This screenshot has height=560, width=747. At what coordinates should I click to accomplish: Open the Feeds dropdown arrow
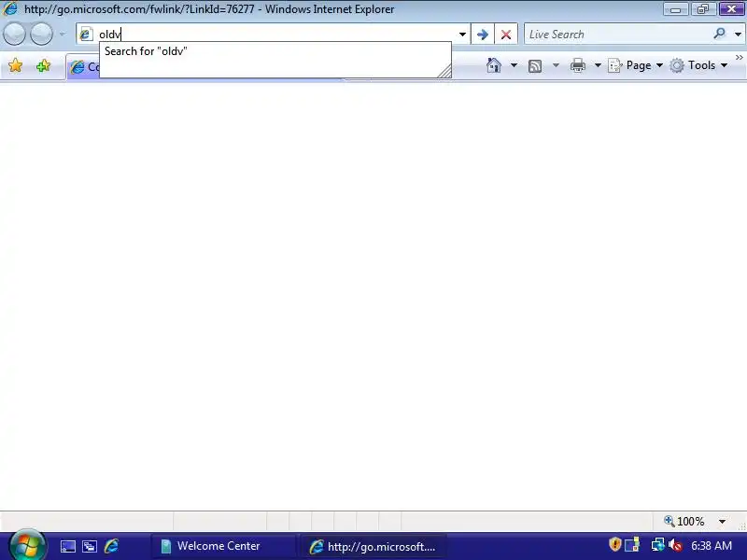click(556, 65)
